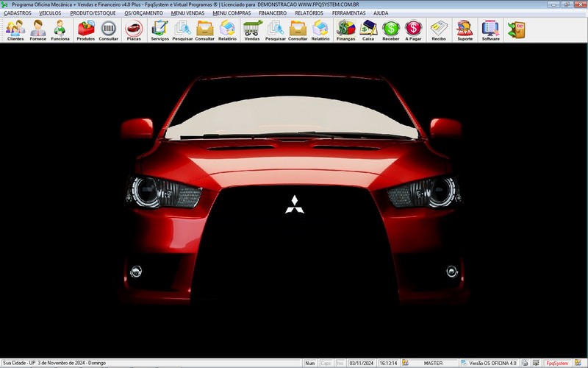The width and height of the screenshot is (588, 368).
Task: Click the Suporte headset icon
Action: tap(465, 29)
